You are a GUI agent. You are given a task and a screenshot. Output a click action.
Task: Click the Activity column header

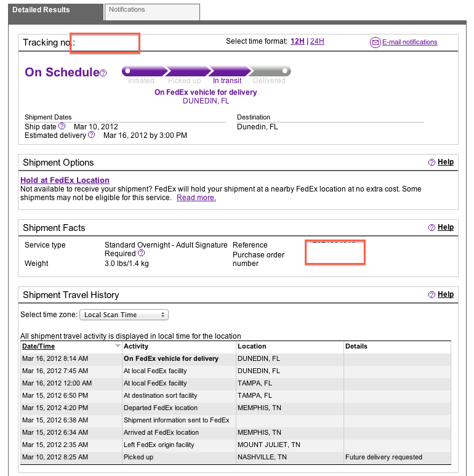[136, 346]
